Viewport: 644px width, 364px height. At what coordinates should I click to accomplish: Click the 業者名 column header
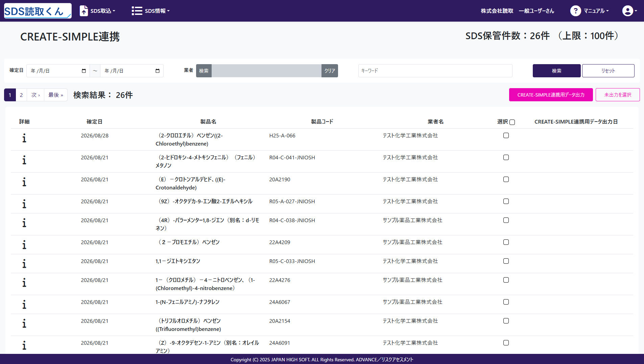point(435,122)
